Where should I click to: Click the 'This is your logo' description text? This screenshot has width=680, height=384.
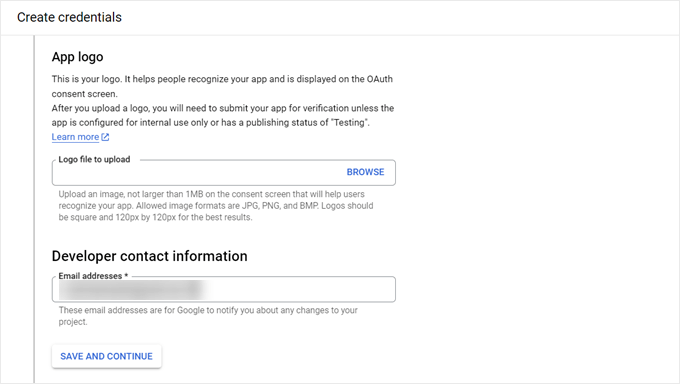pos(222,86)
